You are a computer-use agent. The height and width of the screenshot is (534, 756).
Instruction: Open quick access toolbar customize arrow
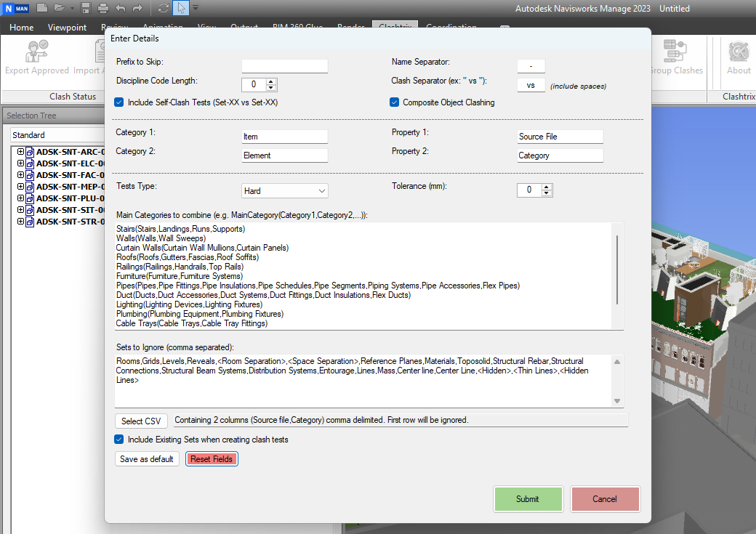(x=196, y=8)
